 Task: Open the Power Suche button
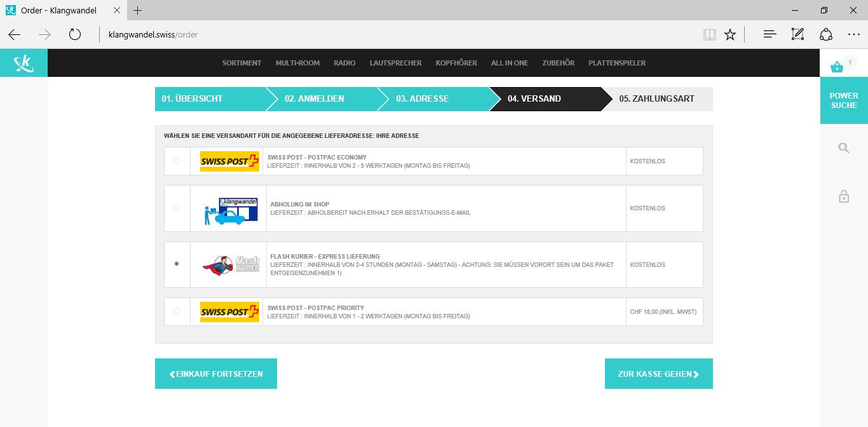[844, 100]
